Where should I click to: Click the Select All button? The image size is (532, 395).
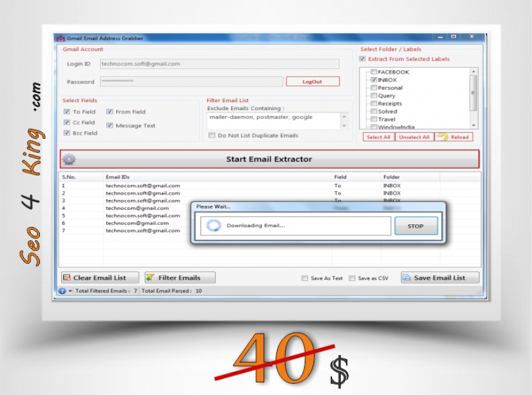click(379, 137)
